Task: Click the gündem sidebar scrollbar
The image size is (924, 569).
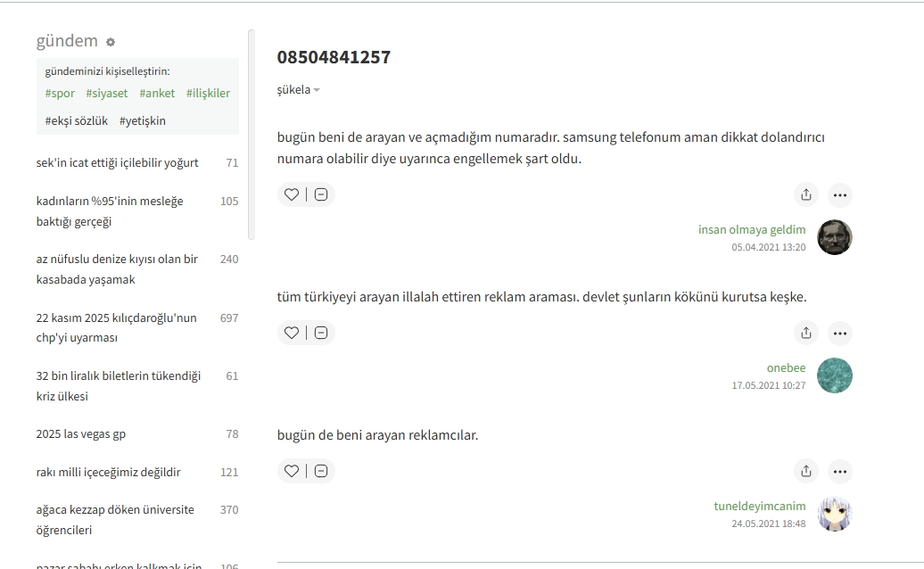Action: 251,134
